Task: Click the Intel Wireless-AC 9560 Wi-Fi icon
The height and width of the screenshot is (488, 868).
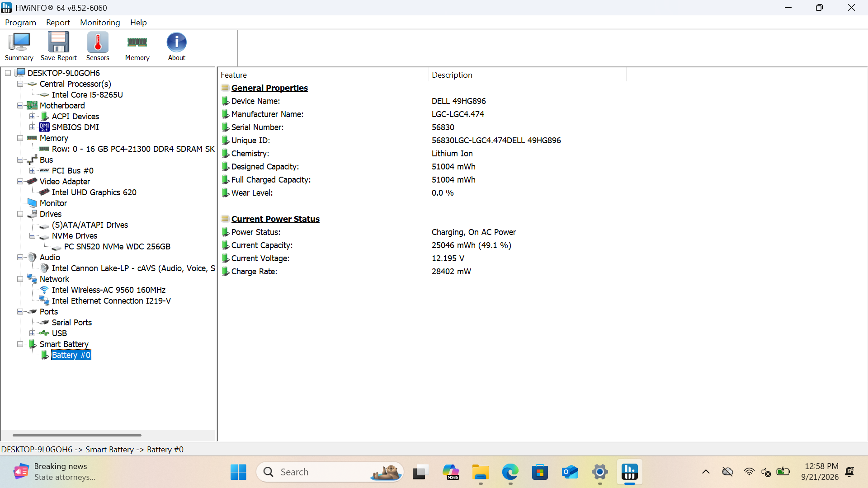Action: [44, 290]
